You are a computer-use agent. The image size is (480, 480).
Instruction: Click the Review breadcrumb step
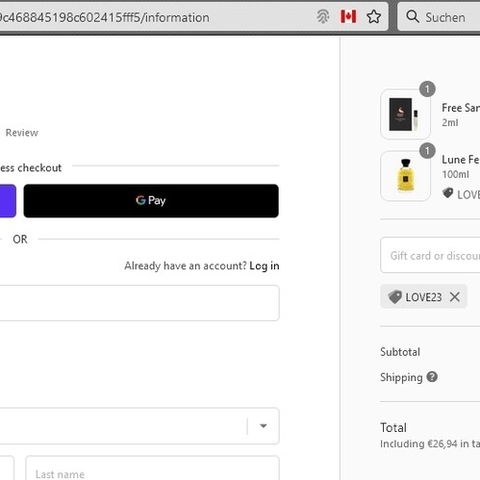click(x=22, y=133)
